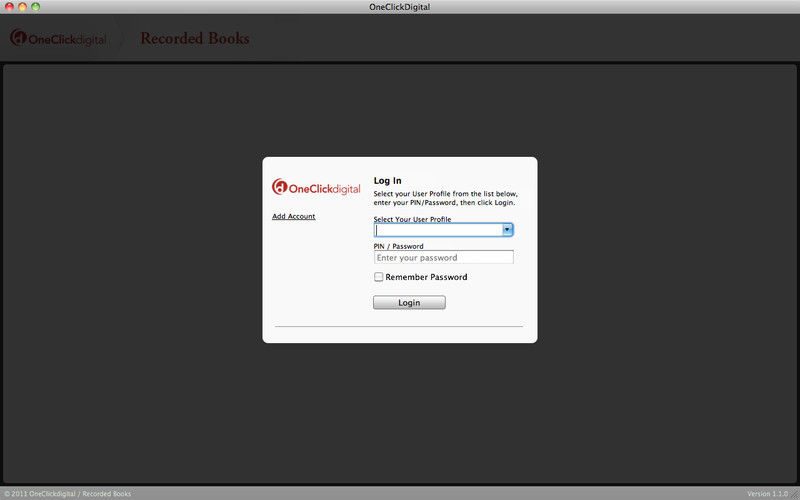Click the Select Your User Profile label
This screenshot has width=800, height=500.
(x=412, y=219)
